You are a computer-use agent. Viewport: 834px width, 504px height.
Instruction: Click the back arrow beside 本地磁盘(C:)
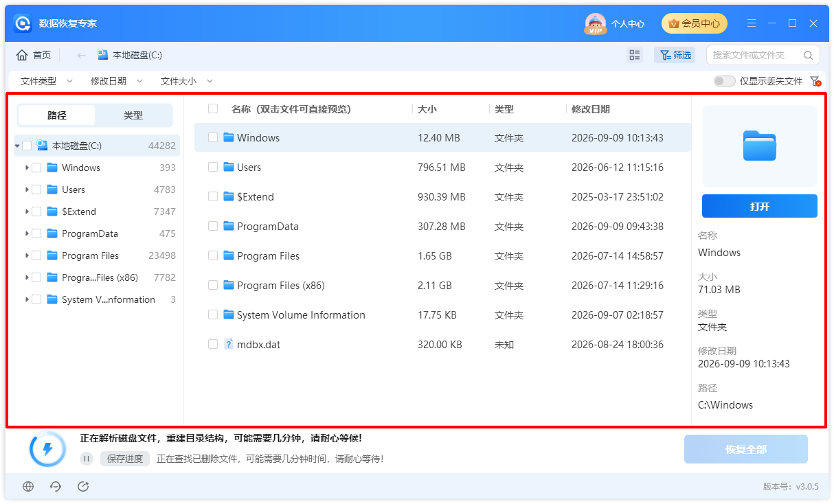tap(82, 55)
